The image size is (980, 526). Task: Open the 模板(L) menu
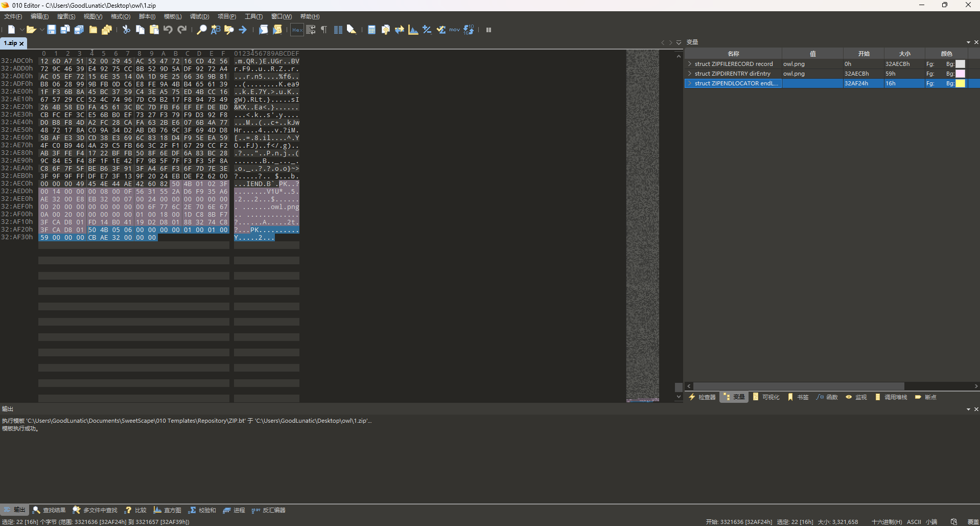tap(173, 16)
